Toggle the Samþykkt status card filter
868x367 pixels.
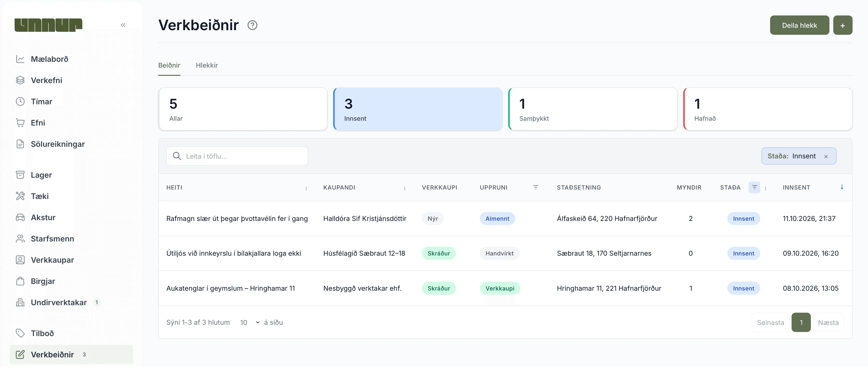593,109
